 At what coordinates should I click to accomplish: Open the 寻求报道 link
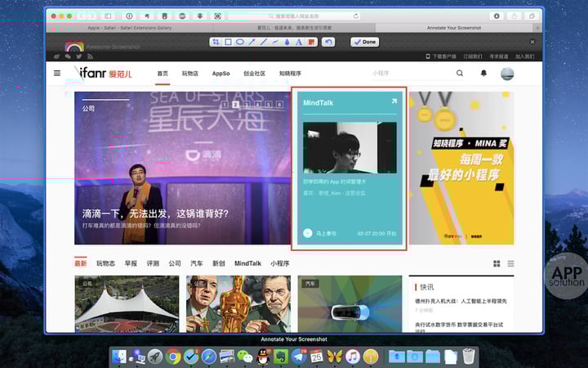coord(499,56)
